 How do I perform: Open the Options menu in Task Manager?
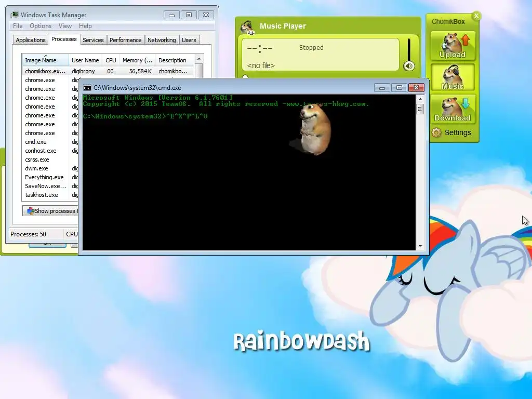tap(41, 26)
